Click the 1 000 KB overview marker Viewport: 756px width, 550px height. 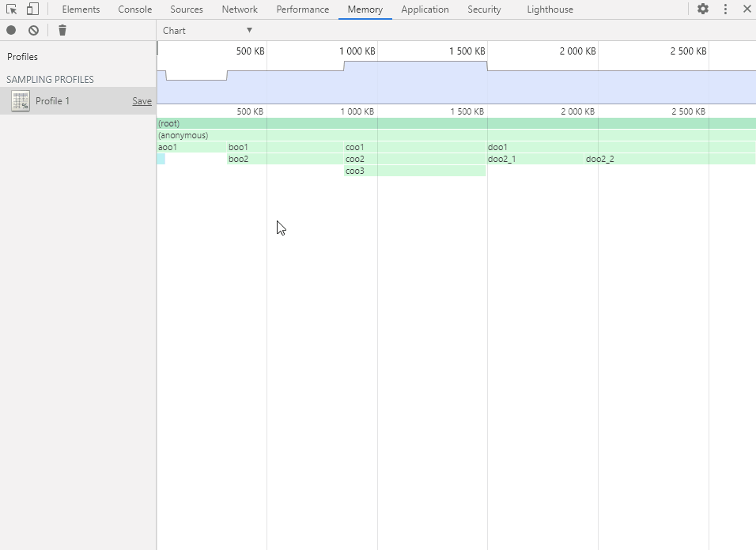coord(357,51)
